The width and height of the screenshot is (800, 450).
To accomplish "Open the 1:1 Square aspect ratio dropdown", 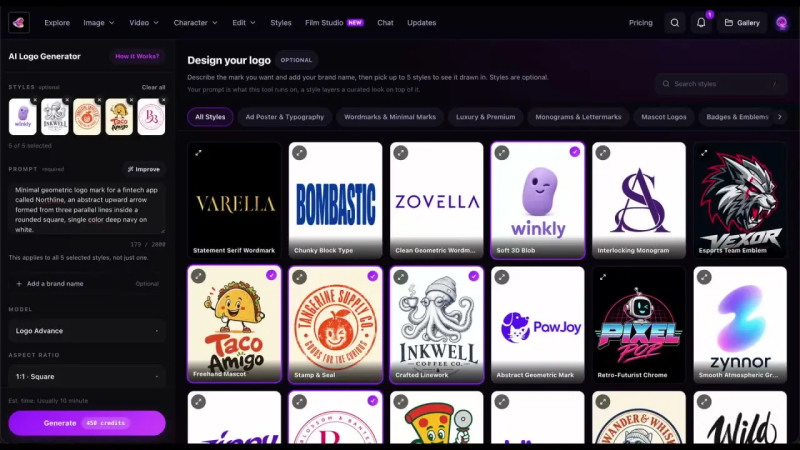I will click(x=87, y=377).
